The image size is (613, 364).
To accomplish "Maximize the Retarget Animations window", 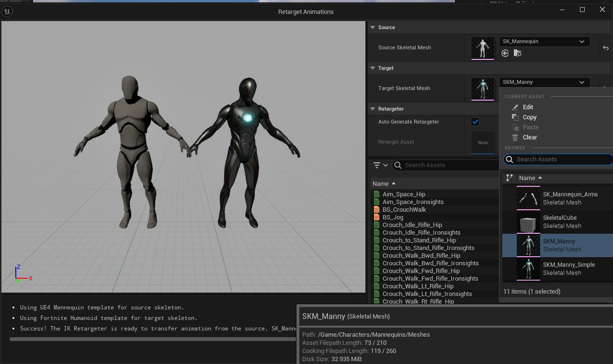I will coord(582,10).
